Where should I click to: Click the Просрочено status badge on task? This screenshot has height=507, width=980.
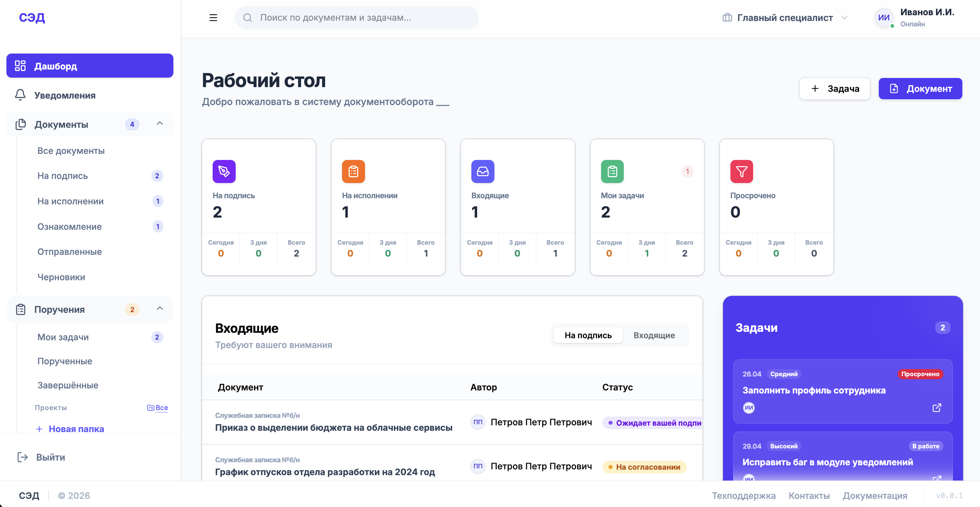920,374
